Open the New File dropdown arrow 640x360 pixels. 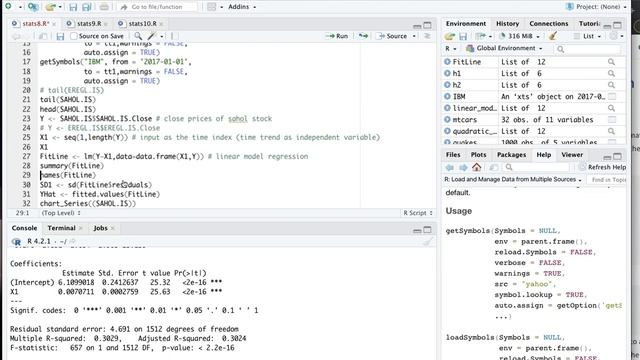tap(20, 7)
